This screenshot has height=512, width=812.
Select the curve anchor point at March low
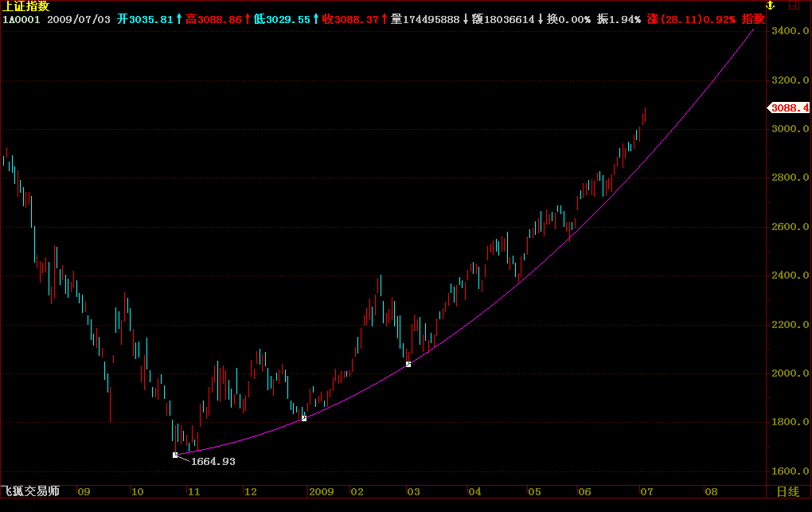pos(408,365)
